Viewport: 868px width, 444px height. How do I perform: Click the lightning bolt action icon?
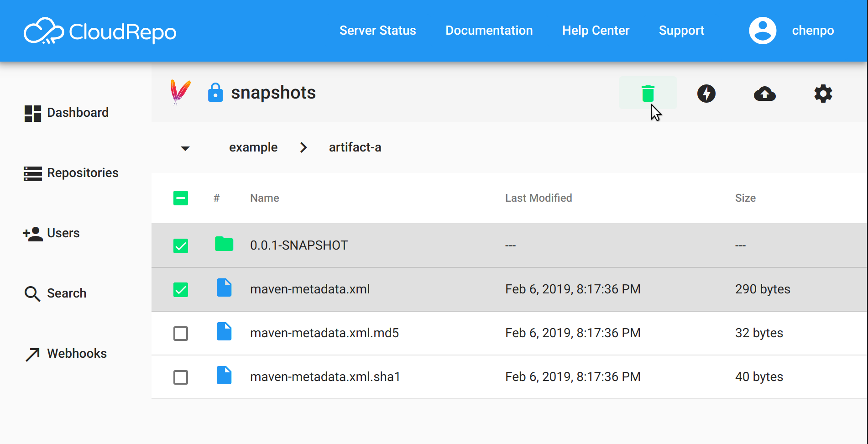[x=706, y=94]
